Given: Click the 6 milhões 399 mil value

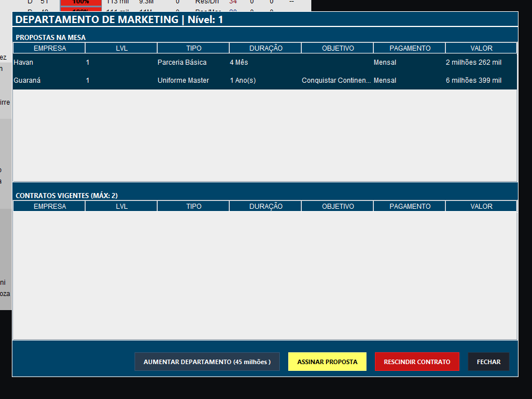Looking at the screenshot, I should pyautogui.click(x=473, y=80).
